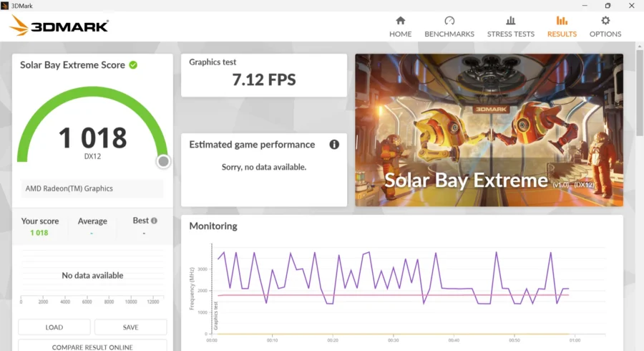
Task: Click the Home house icon
Action: pos(401,21)
